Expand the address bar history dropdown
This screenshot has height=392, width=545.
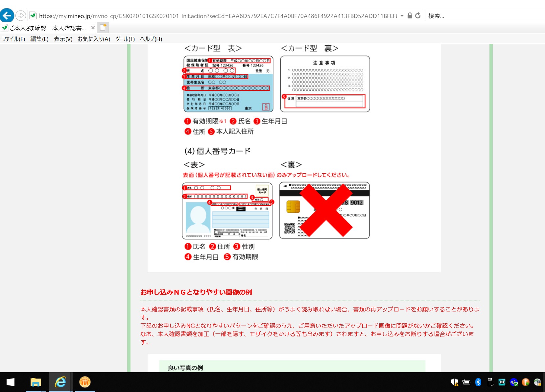(x=402, y=16)
